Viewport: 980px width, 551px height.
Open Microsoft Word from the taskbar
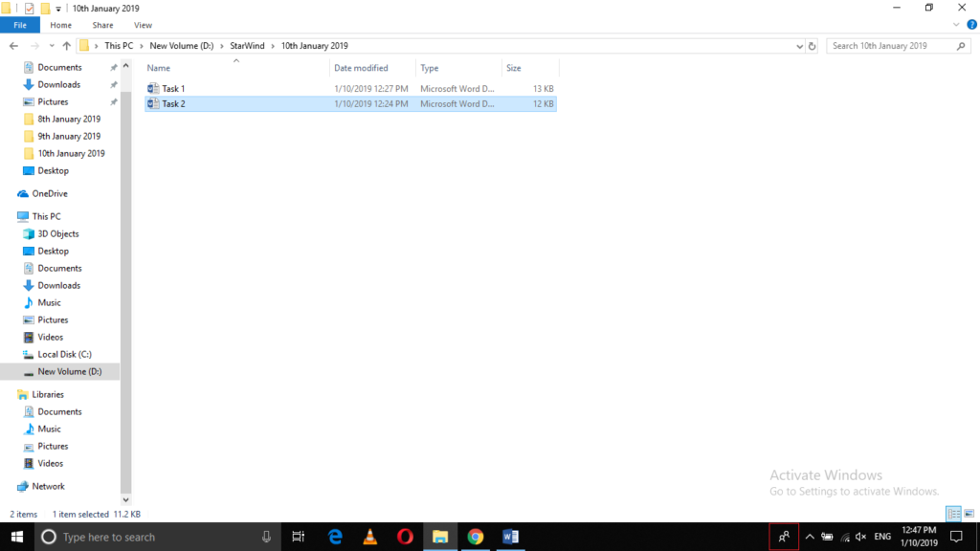(510, 537)
